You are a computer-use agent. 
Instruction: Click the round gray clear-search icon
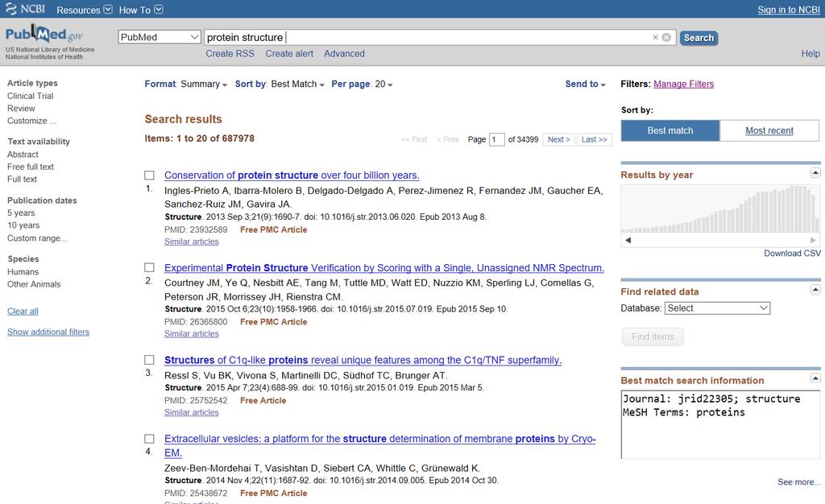click(x=666, y=37)
